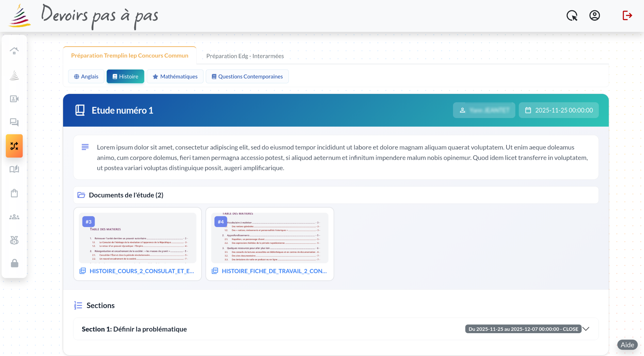This screenshot has width=644, height=356.
Task: Open the groups people sidebar icon
Action: [x=14, y=217]
